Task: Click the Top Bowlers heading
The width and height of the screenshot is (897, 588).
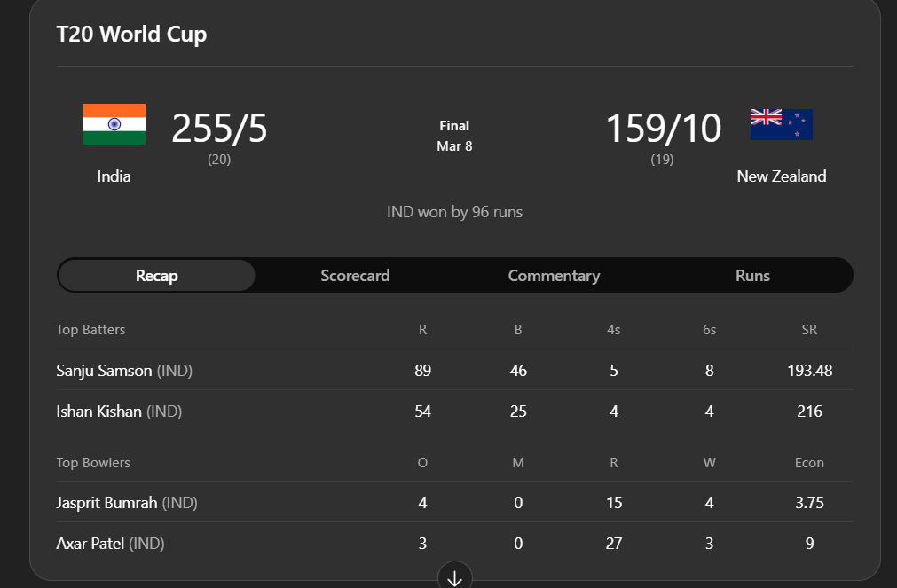Action: coord(93,463)
